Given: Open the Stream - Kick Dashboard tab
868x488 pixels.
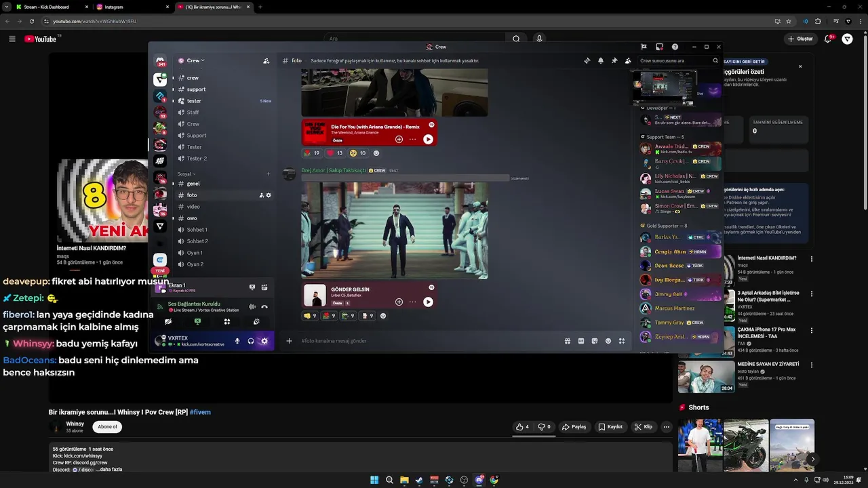Looking at the screenshot, I should pyautogui.click(x=52, y=7).
